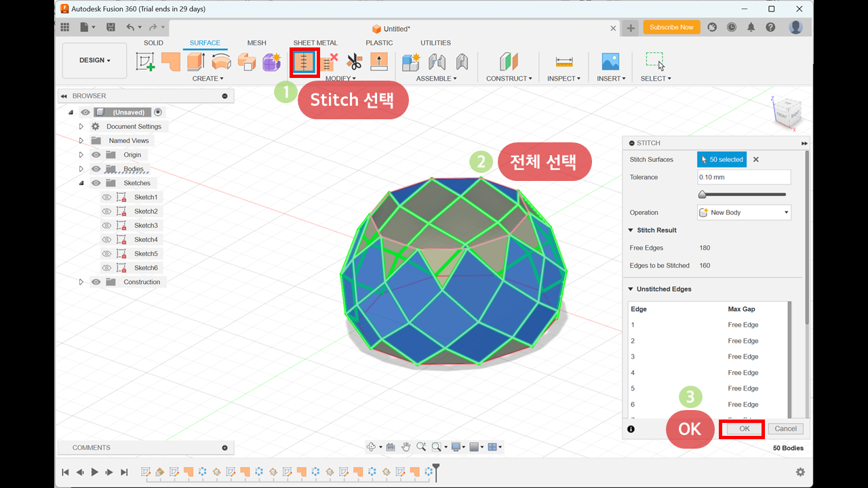Toggle visibility of the Construction folder
Image resolution: width=868 pixels, height=488 pixels.
click(96, 282)
